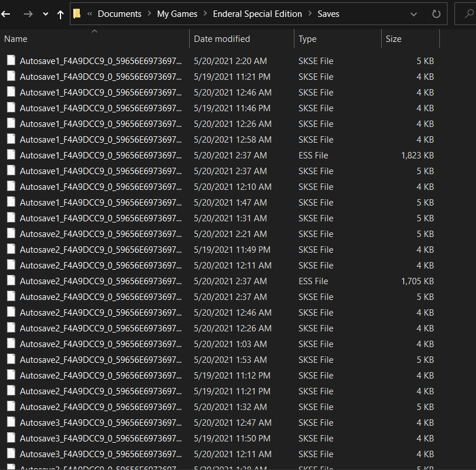476x470 pixels.
Task: Go back to the previous folder
Action: [x=6, y=14]
